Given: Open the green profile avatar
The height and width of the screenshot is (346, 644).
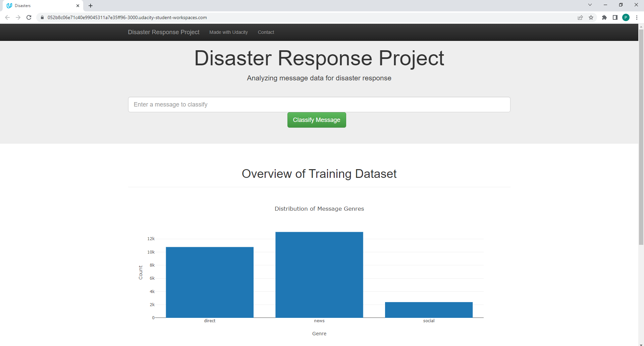Looking at the screenshot, I should [626, 17].
